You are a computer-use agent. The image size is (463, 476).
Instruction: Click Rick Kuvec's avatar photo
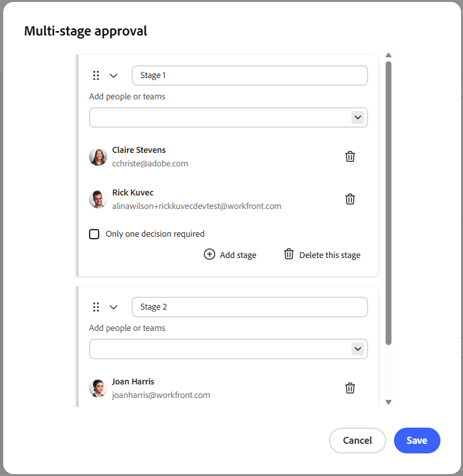98,199
